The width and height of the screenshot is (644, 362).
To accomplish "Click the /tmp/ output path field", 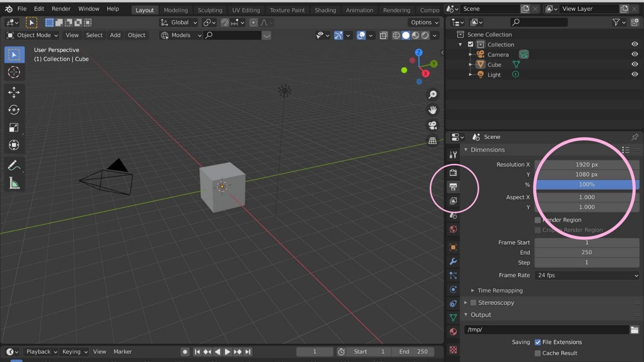I will click(545, 330).
